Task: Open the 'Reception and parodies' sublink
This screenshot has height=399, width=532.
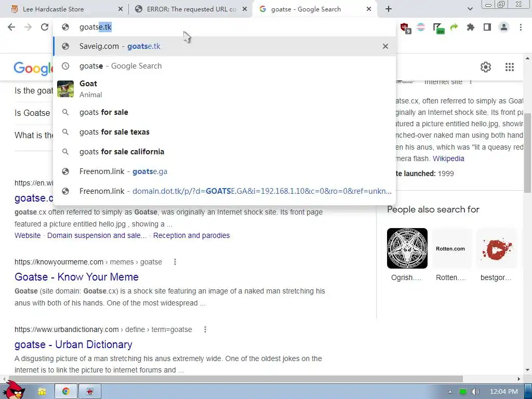Action: (x=191, y=235)
